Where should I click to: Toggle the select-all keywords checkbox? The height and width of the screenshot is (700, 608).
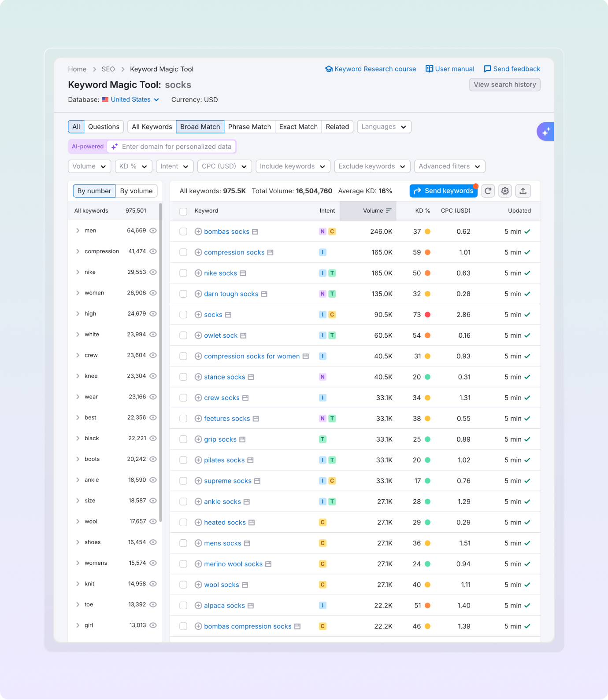click(183, 211)
